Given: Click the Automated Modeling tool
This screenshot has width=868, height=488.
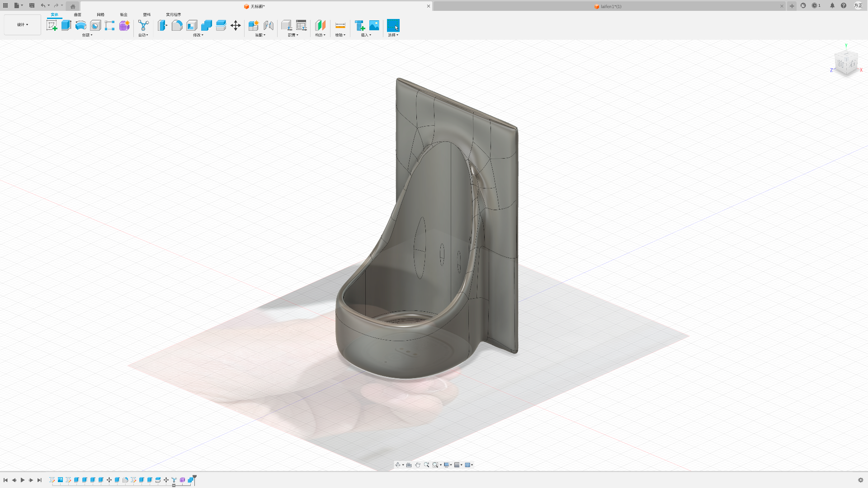Looking at the screenshot, I should 143,26.
